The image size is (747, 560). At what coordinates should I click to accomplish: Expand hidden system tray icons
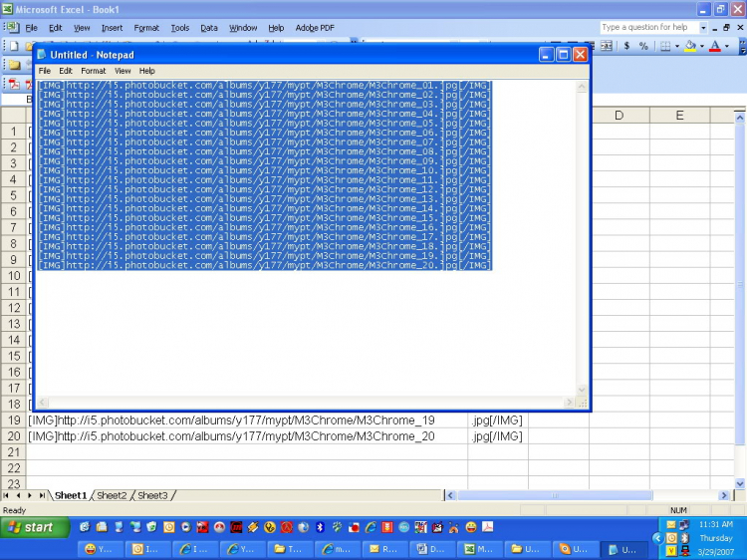tap(658, 538)
